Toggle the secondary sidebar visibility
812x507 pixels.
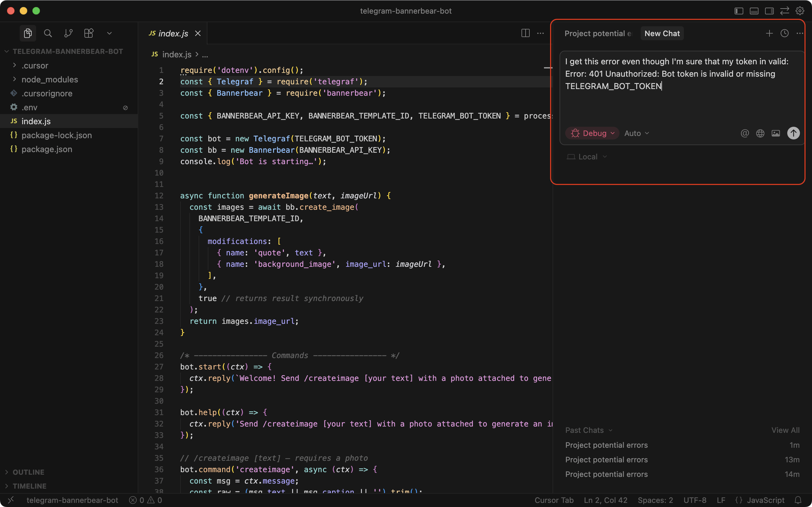point(769,11)
